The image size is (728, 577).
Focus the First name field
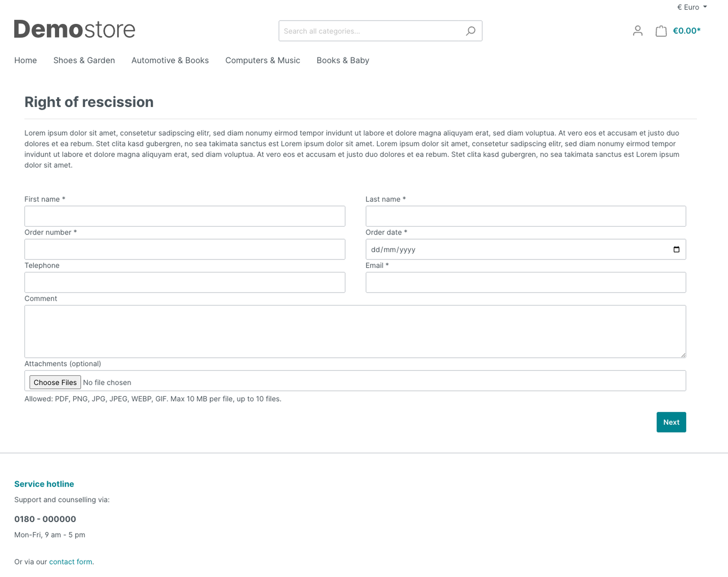point(185,216)
